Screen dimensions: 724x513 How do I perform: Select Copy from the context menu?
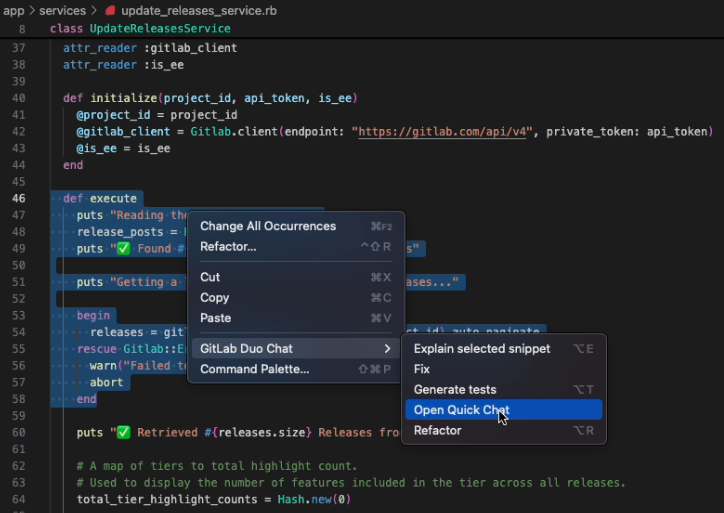click(x=214, y=298)
